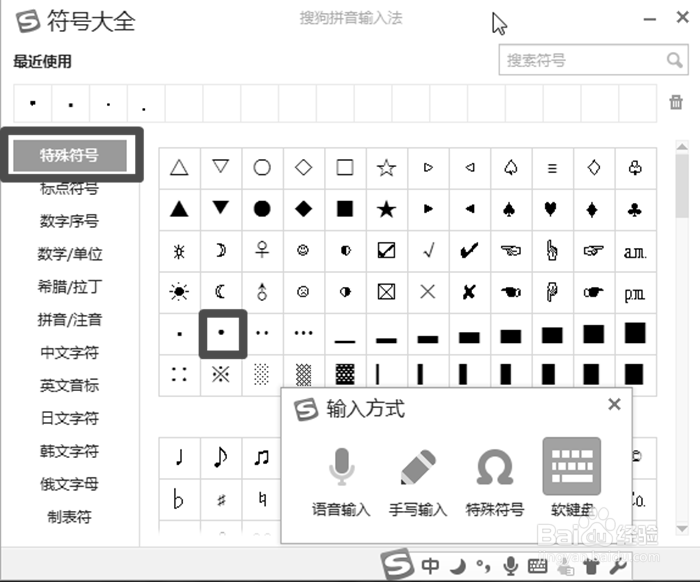Open the 中文字符 category

(x=70, y=353)
